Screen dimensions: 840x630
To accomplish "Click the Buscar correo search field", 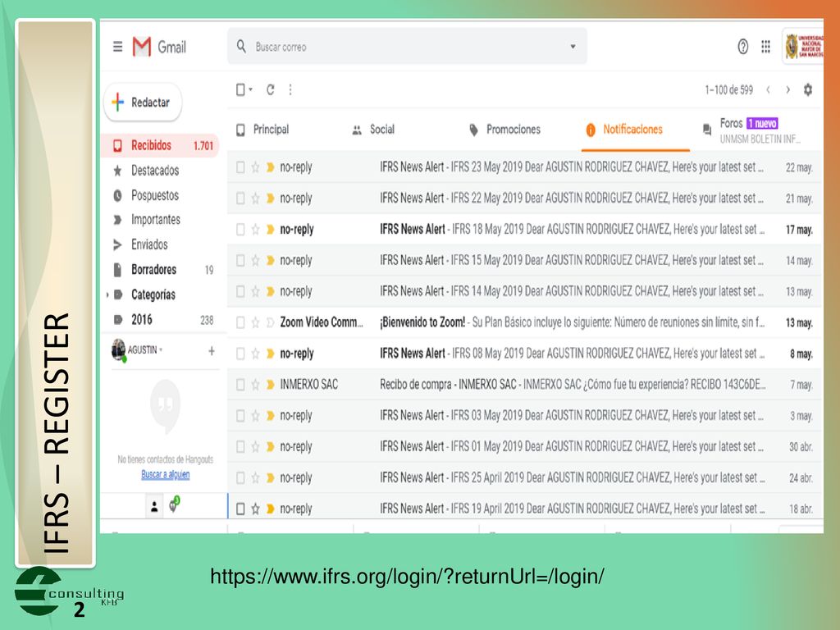I will tap(407, 47).
